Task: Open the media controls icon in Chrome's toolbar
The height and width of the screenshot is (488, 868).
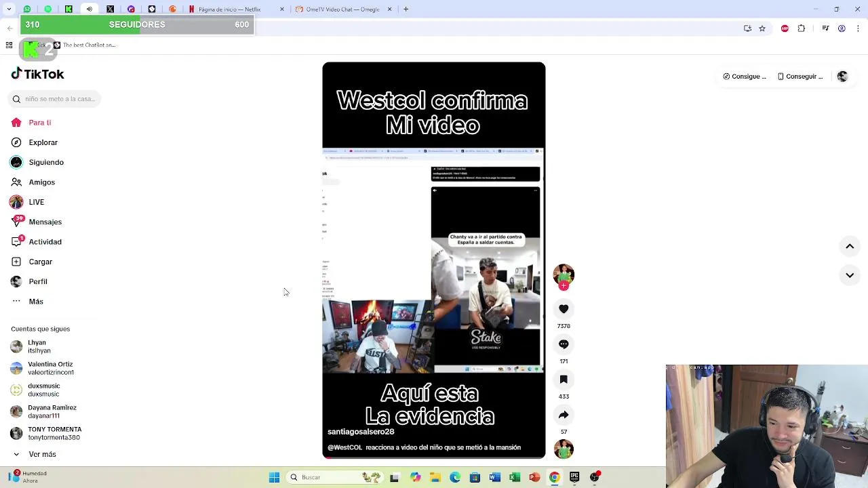Action: pos(825,28)
